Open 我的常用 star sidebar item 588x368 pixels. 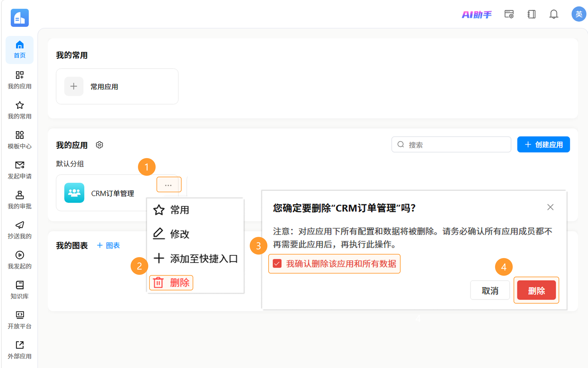(20, 110)
